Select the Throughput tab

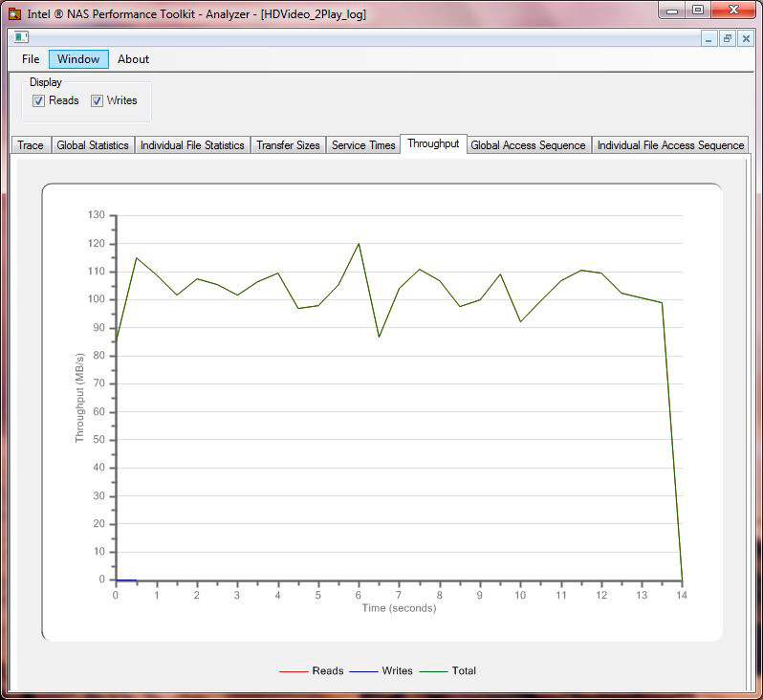(433, 143)
